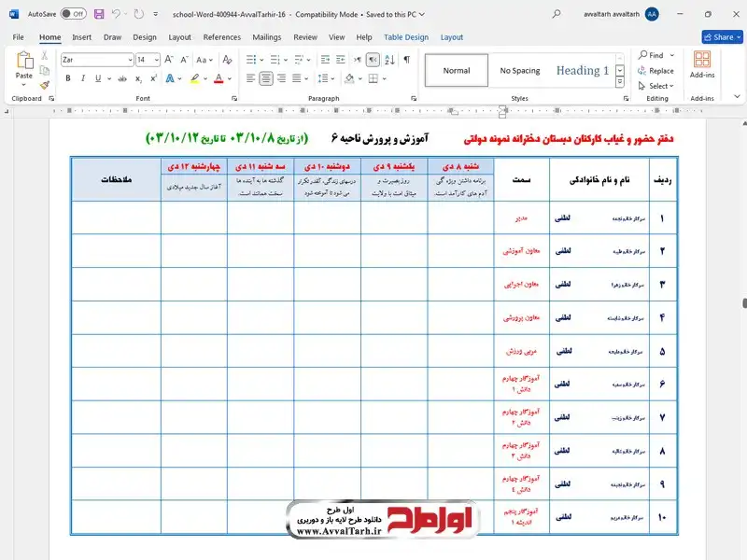Clear all formatting icon
The width and height of the screenshot is (747, 560).
point(227,60)
